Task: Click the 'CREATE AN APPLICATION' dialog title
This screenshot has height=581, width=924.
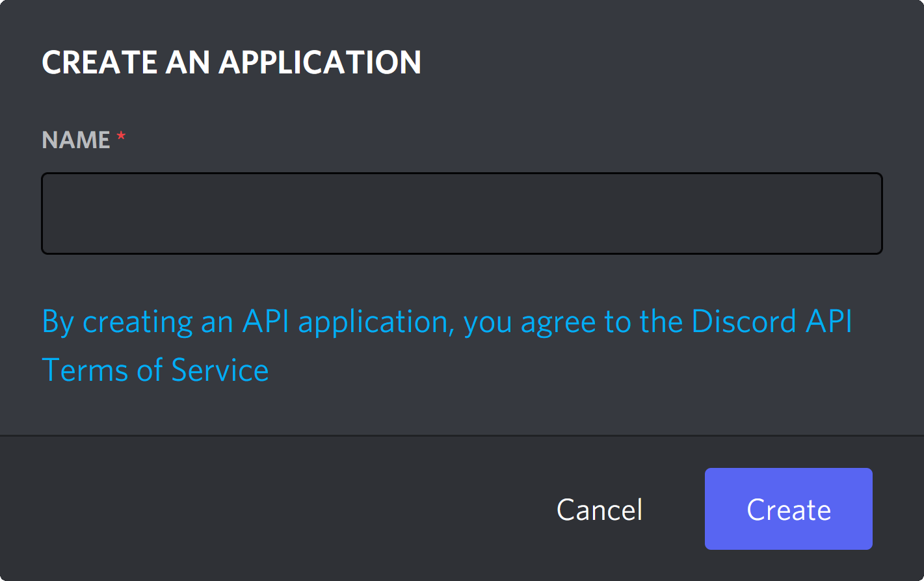Action: point(231,62)
